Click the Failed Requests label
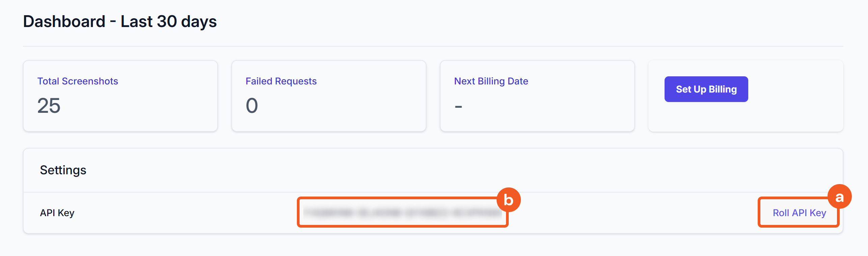868x256 pixels. [x=281, y=81]
